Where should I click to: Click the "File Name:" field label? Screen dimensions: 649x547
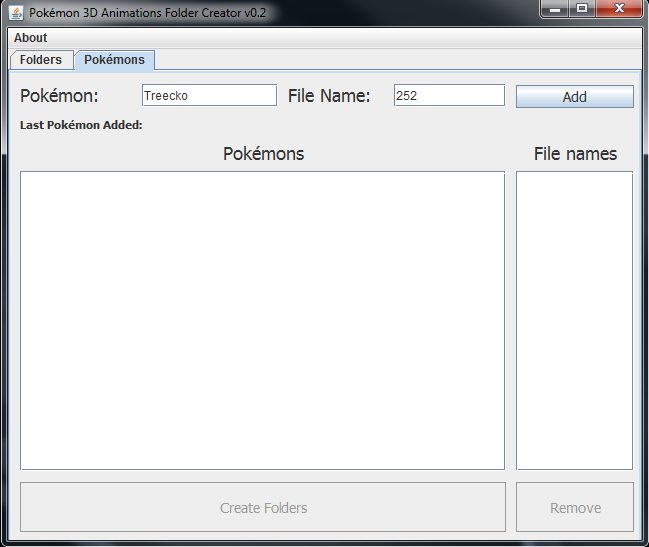click(x=329, y=96)
